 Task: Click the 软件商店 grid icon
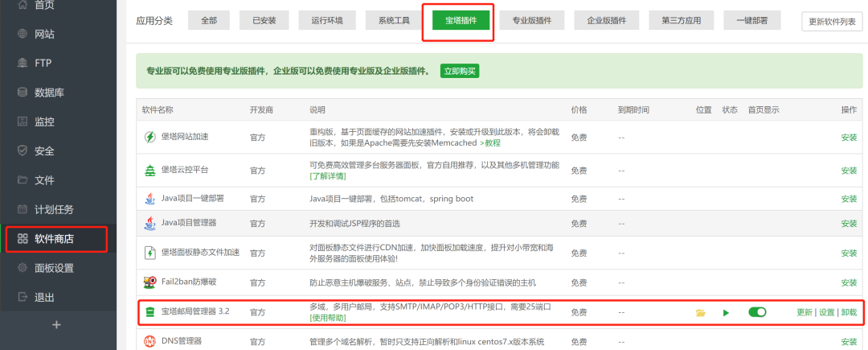[x=23, y=239]
